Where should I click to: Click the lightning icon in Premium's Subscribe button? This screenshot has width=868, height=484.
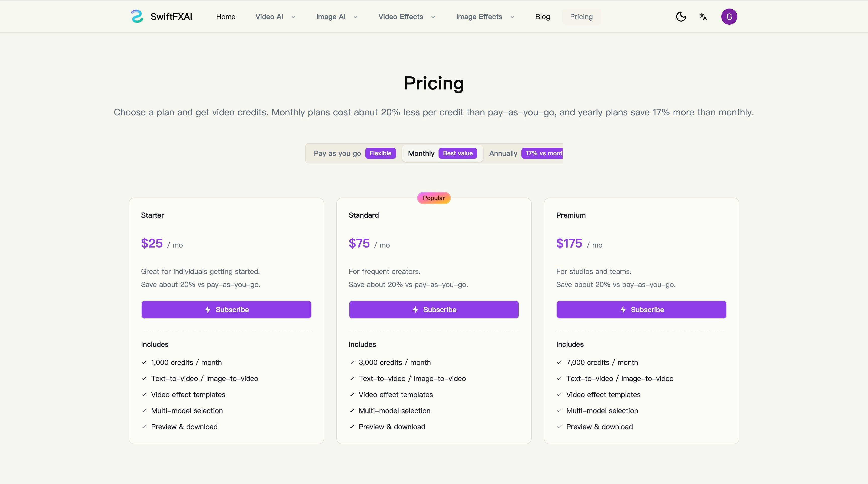coord(623,309)
